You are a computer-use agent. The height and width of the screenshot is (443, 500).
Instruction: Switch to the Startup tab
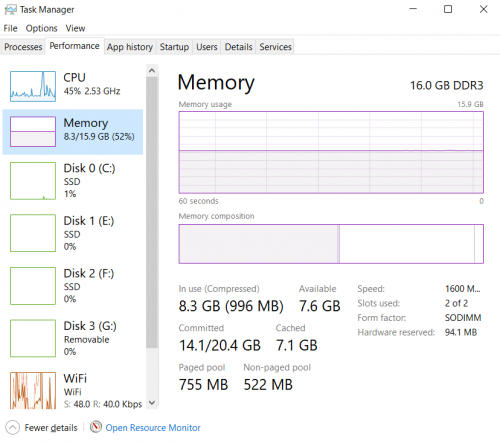tap(174, 47)
